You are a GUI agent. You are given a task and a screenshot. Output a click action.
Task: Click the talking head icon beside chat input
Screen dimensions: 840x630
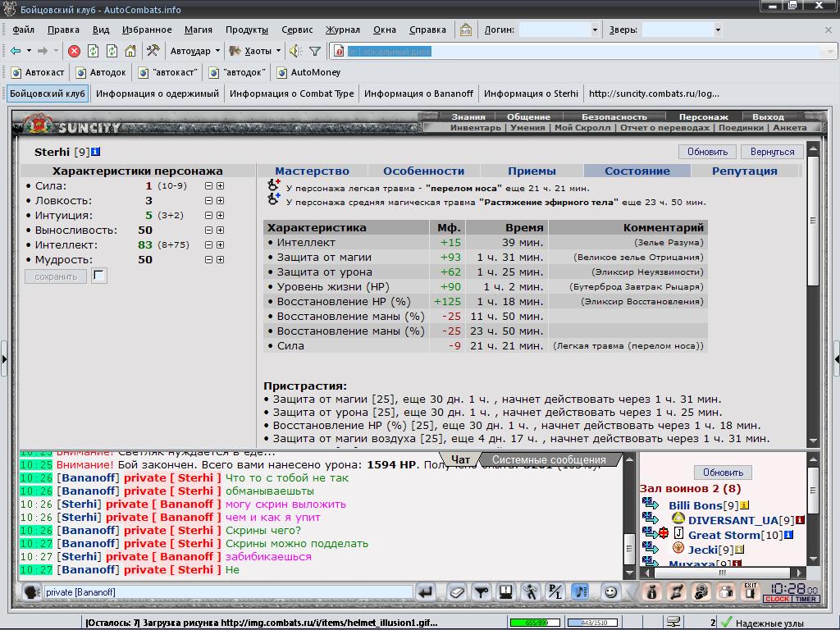click(32, 592)
